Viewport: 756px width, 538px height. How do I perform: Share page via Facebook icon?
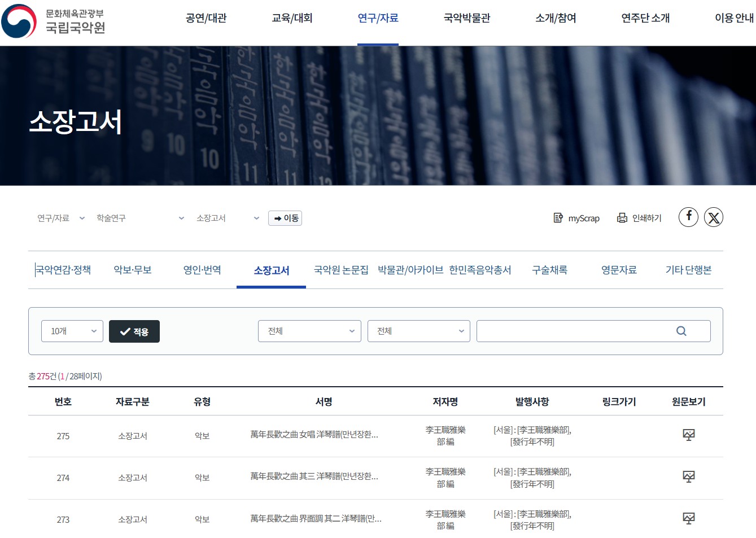(x=688, y=217)
